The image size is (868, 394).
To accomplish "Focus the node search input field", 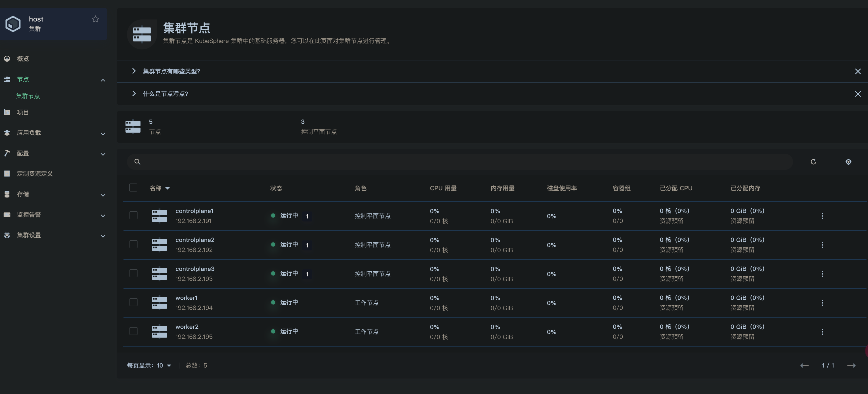I will point(460,162).
